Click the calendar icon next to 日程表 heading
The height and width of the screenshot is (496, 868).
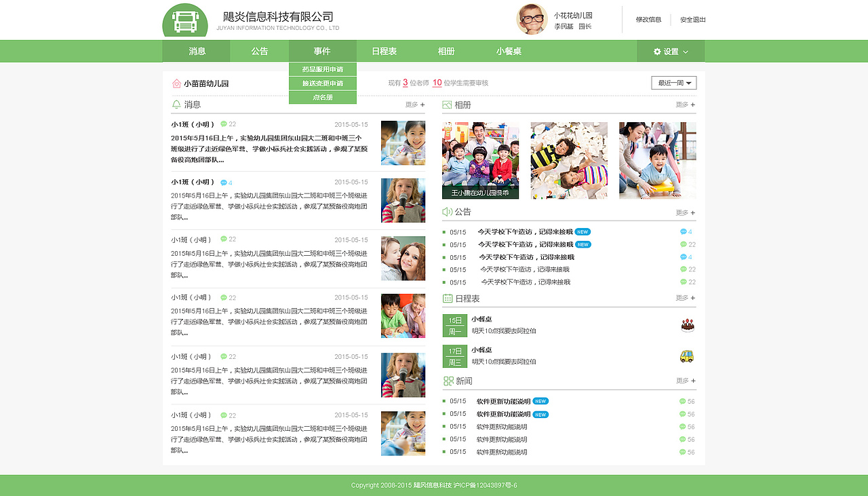point(448,298)
